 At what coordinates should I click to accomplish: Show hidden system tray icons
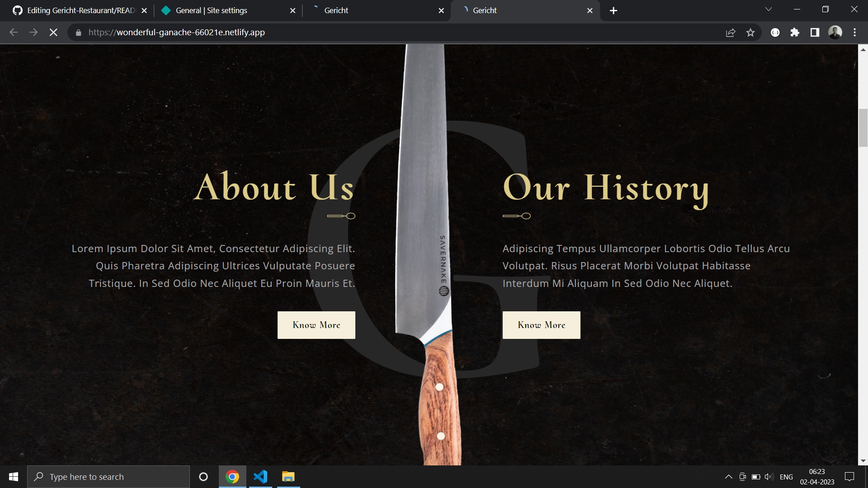728,477
